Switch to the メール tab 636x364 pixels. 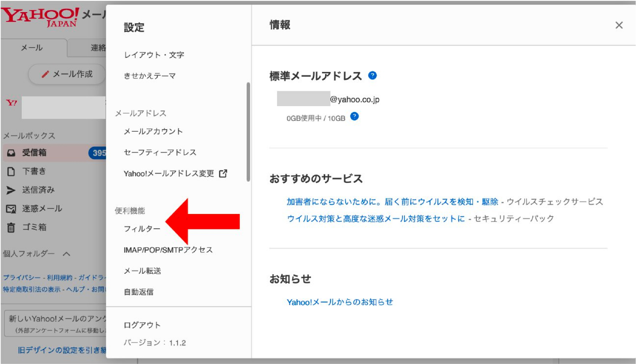coord(33,48)
